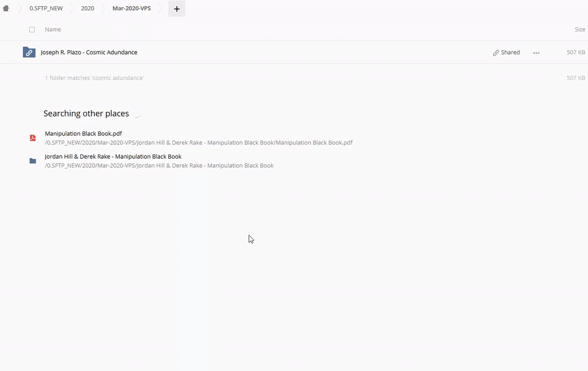Image resolution: width=588 pixels, height=371 pixels.
Task: Open the Joseph R. Plazo - Cosmic Adundance folder
Action: 89,53
